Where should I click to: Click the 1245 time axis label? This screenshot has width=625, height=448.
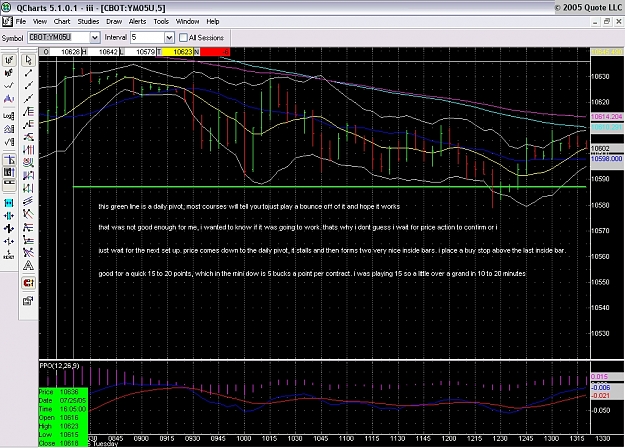[526, 438]
